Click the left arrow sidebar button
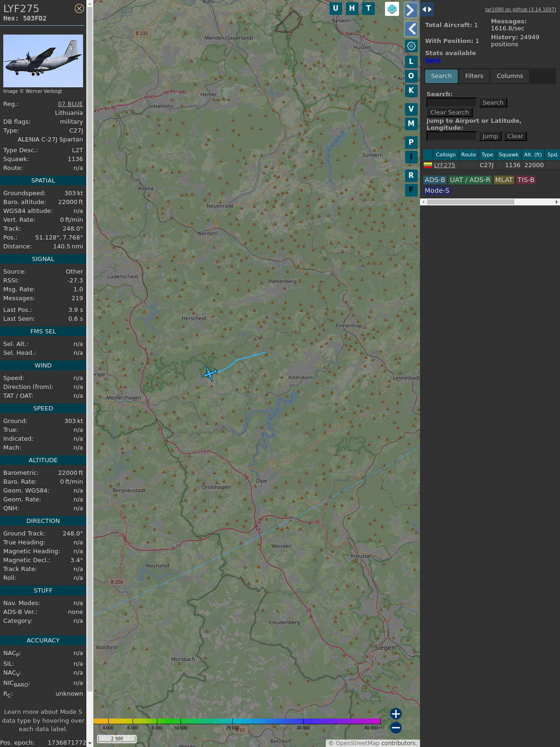This screenshot has width=560, height=747. [411, 29]
